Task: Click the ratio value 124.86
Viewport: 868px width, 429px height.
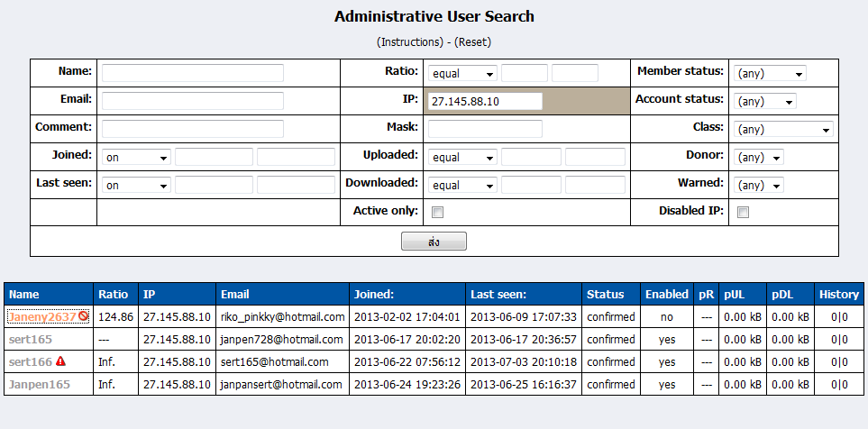Action: coord(115,317)
